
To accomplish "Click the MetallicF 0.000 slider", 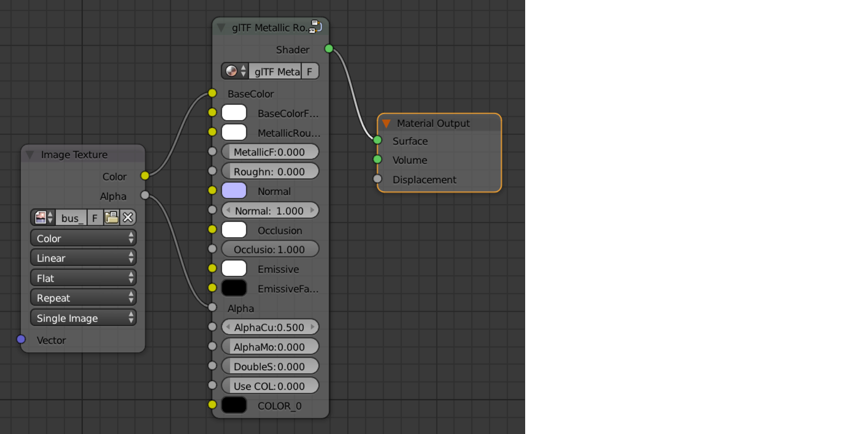I will pos(270,152).
